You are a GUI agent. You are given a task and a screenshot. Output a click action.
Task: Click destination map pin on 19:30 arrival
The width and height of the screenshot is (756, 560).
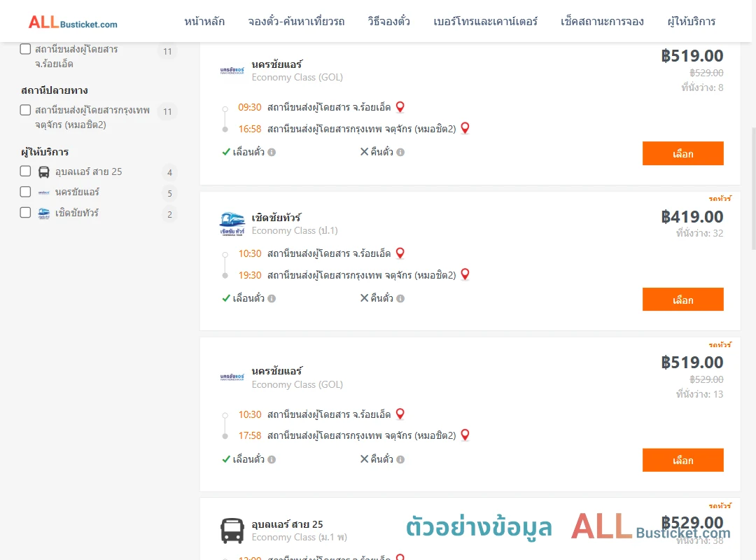465,274
